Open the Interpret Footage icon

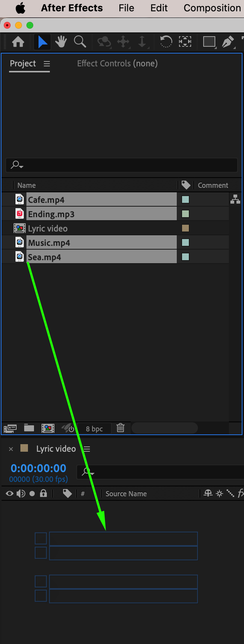[10, 428]
